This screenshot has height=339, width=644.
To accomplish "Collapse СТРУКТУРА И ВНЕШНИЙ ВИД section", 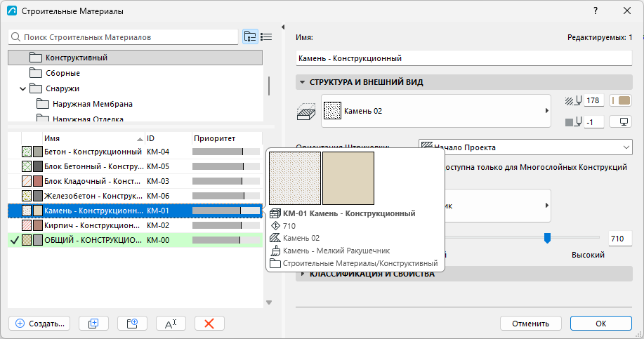I will pyautogui.click(x=302, y=82).
